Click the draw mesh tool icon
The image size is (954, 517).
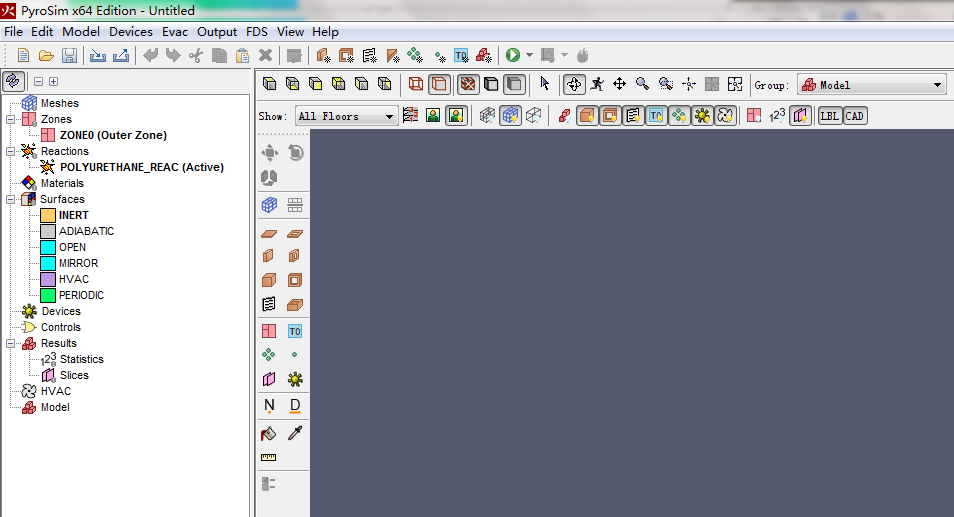(268, 205)
